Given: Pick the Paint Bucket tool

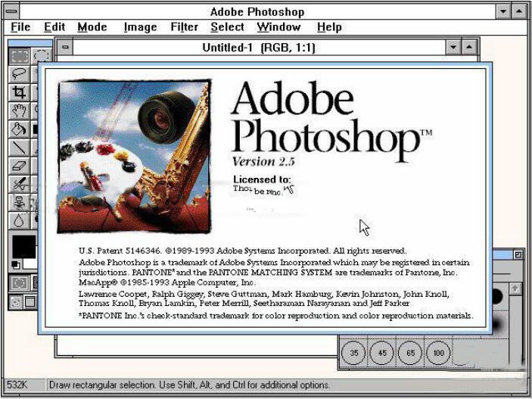Looking at the screenshot, I should pyautogui.click(x=20, y=129).
